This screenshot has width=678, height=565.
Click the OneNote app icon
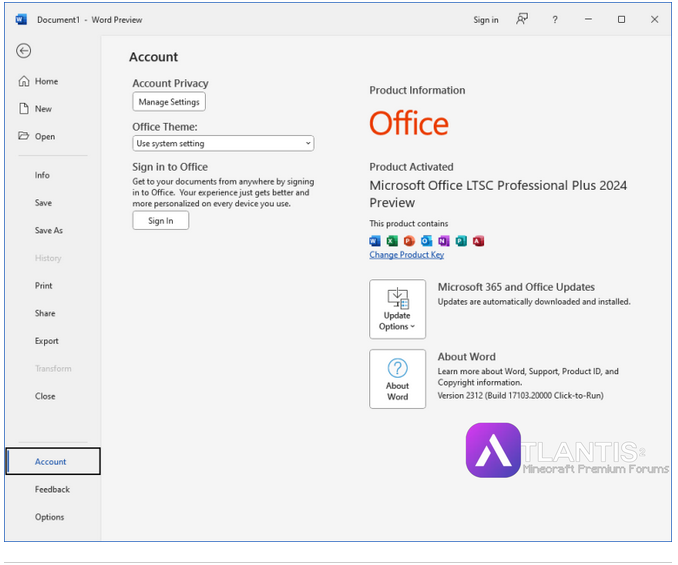pyautogui.click(x=444, y=241)
